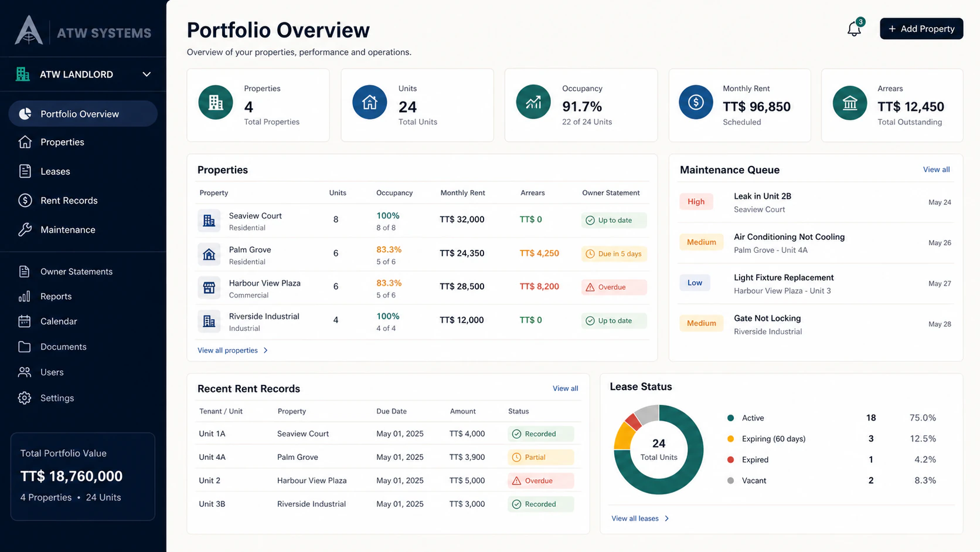Click Recorded status for Unit 3B
The width and height of the screenshot is (980, 552).
(540, 504)
